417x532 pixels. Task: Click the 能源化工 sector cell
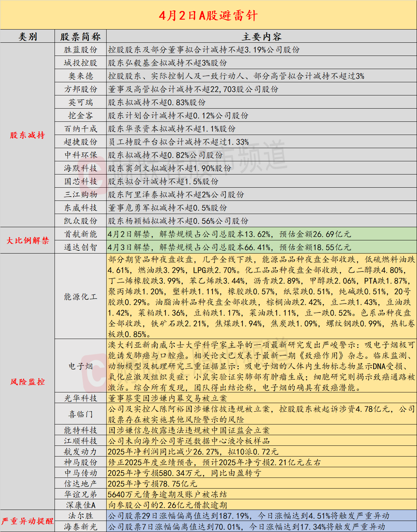81,297
